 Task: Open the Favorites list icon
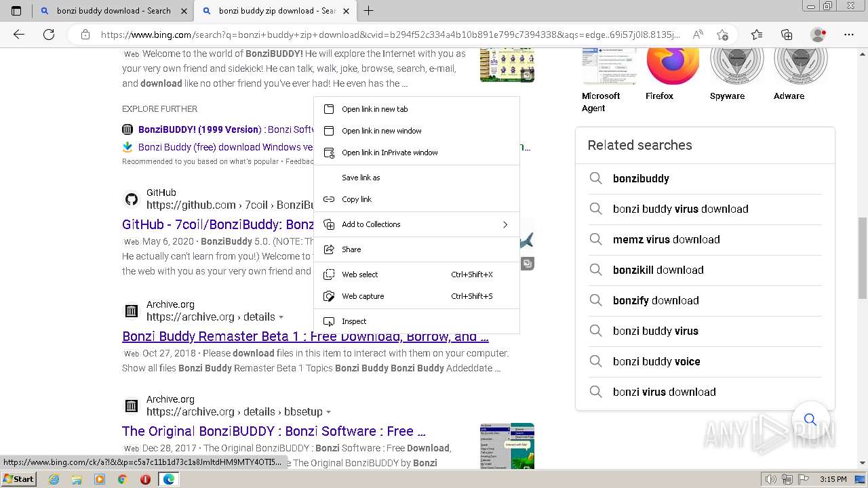(757, 35)
